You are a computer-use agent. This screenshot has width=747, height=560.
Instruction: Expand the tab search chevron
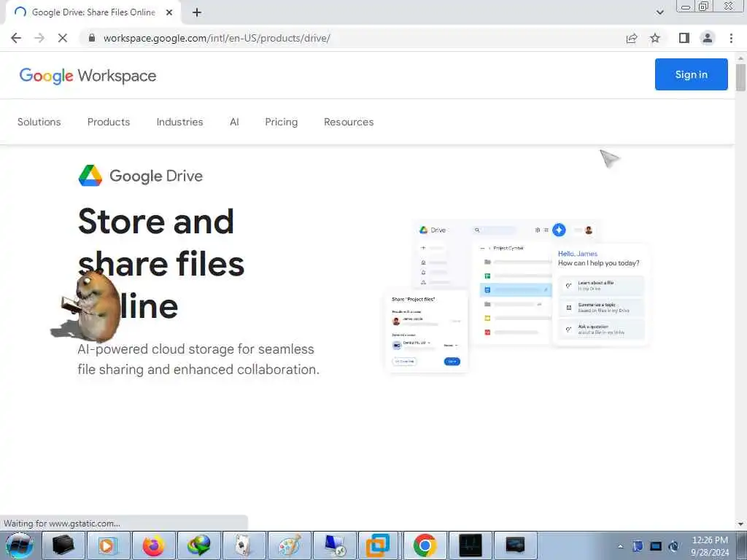(659, 12)
